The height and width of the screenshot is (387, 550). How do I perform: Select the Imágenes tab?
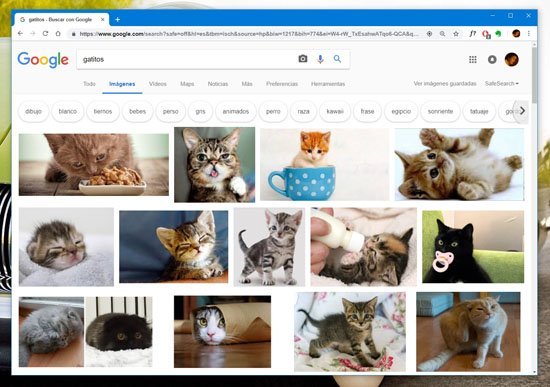tap(122, 84)
